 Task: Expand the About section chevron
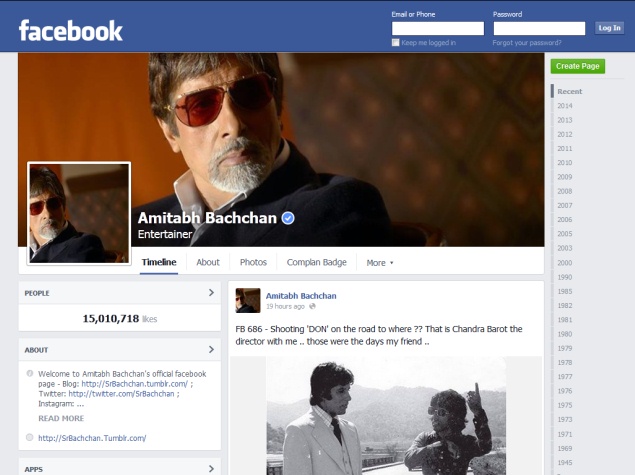[x=211, y=349]
